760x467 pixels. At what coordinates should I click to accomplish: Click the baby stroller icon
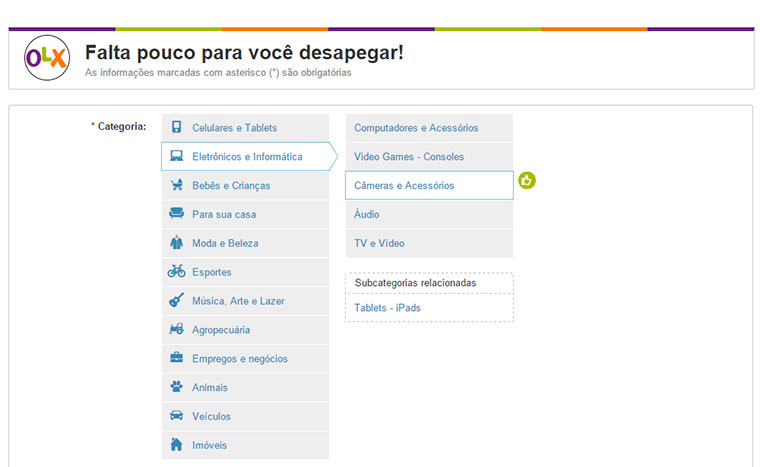pyautogui.click(x=176, y=186)
